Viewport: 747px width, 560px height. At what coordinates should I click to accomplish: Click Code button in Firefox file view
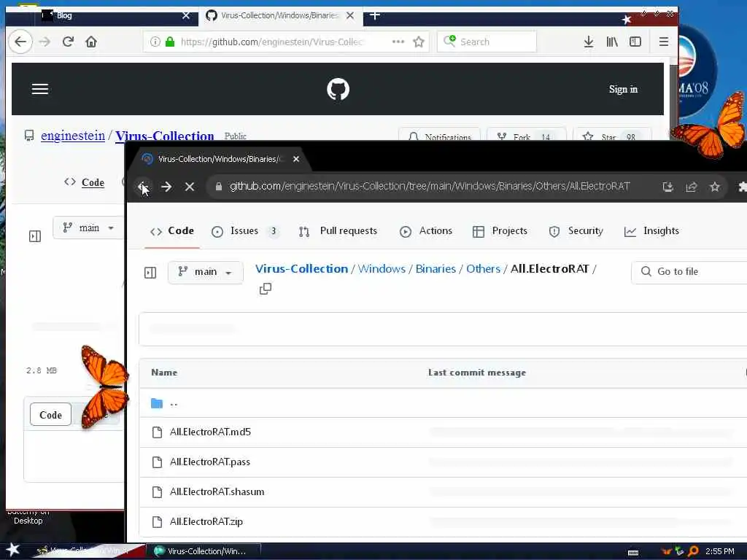click(x=50, y=415)
